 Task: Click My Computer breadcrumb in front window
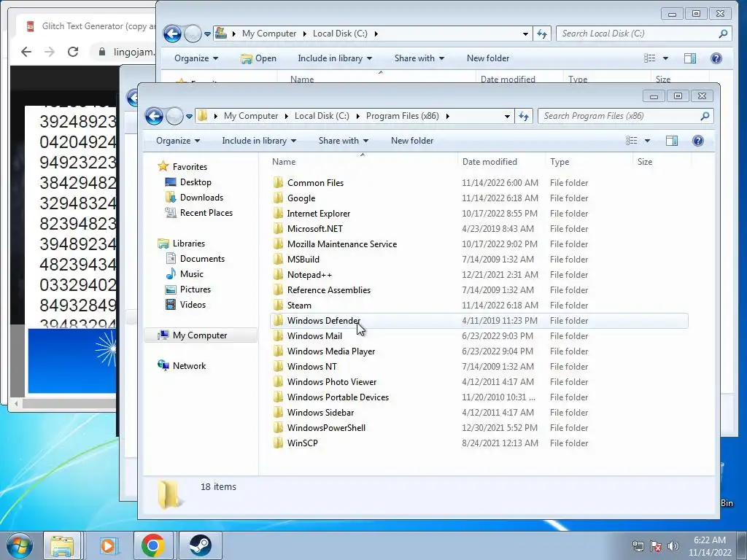tap(251, 116)
